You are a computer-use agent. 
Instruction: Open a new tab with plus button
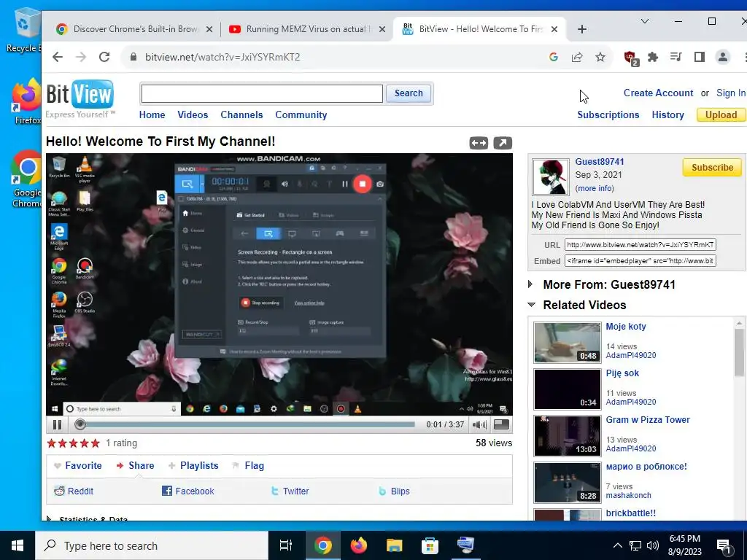(x=581, y=29)
